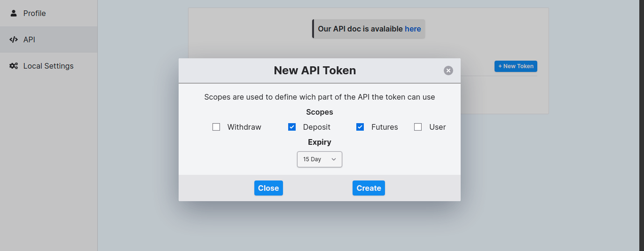644x251 pixels.
Task: Click the Futures scope label text
Action: pos(384,127)
